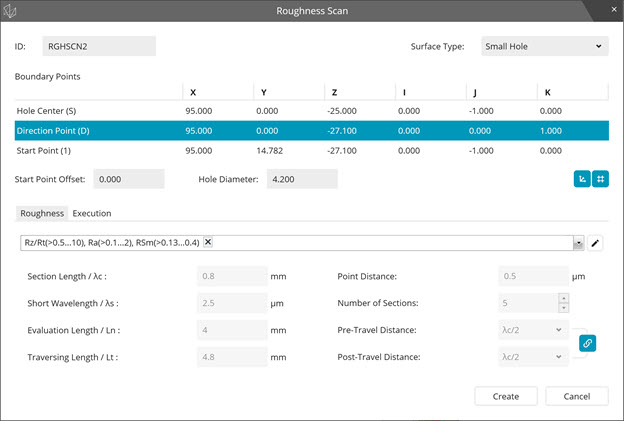Click the Hole Diameter input field
624x421 pixels.
pos(301,179)
